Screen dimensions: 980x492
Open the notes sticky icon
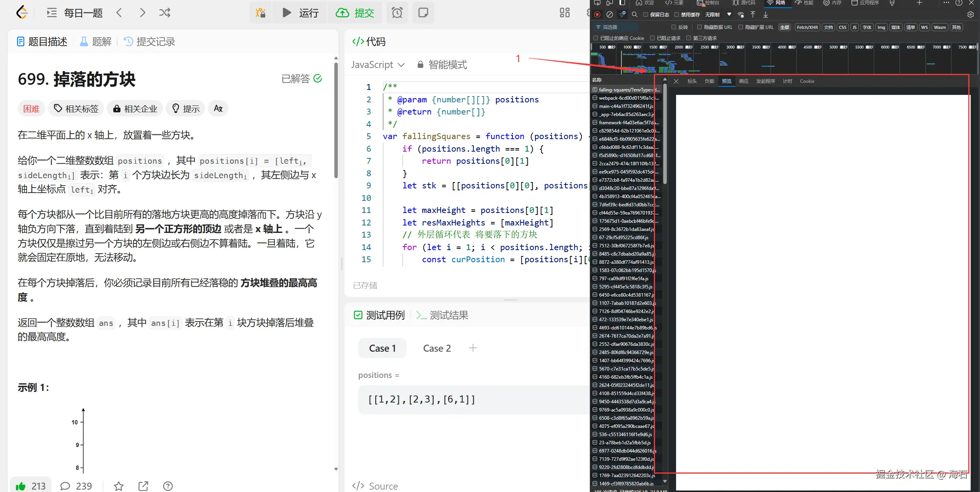coord(423,13)
